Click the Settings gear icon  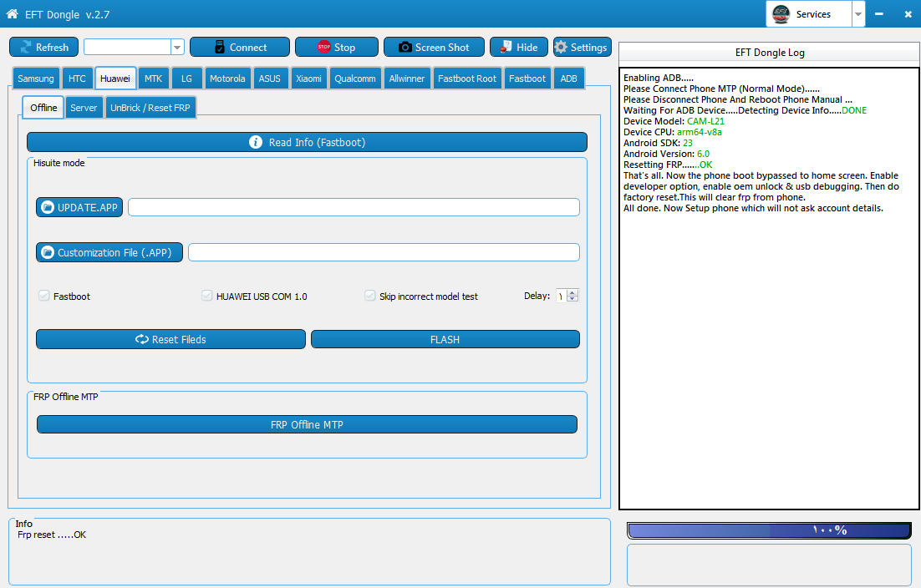click(x=561, y=47)
